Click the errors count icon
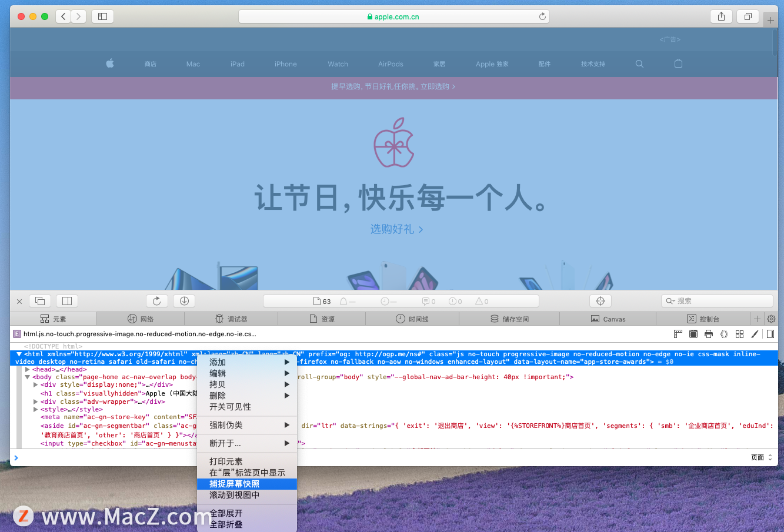Viewport: 784px width, 532px height. [455, 301]
